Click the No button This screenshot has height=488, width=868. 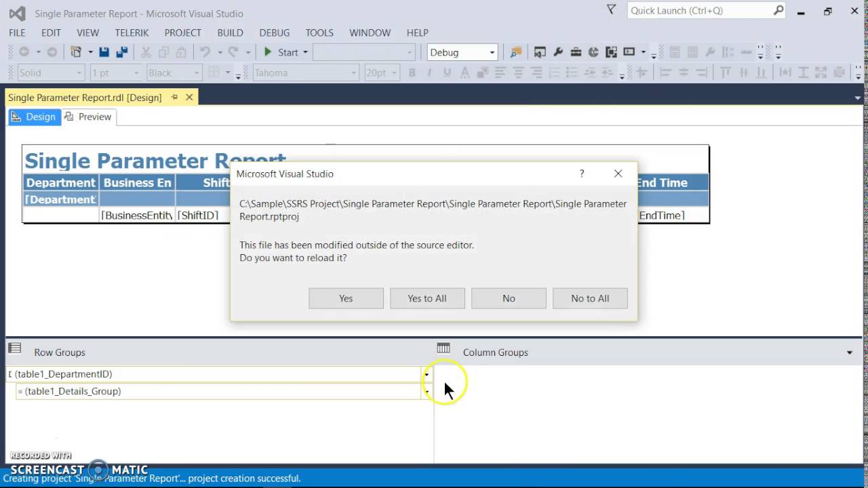click(509, 298)
